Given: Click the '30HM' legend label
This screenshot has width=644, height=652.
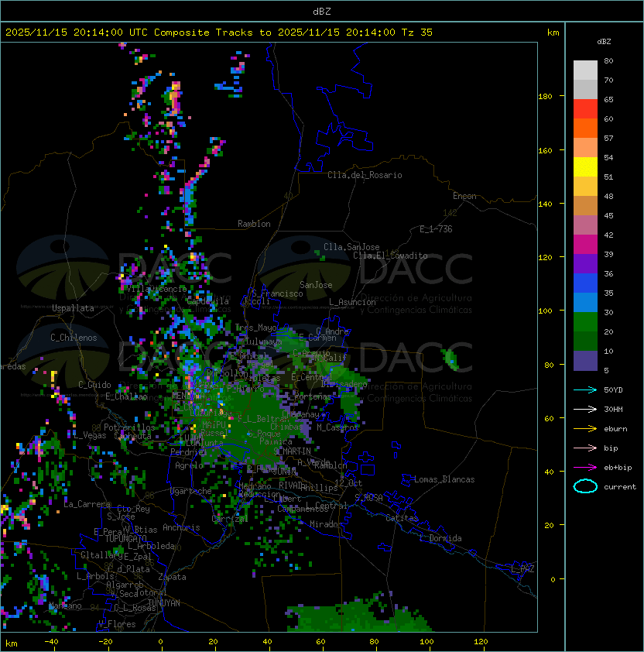Looking at the screenshot, I should click(x=613, y=409).
